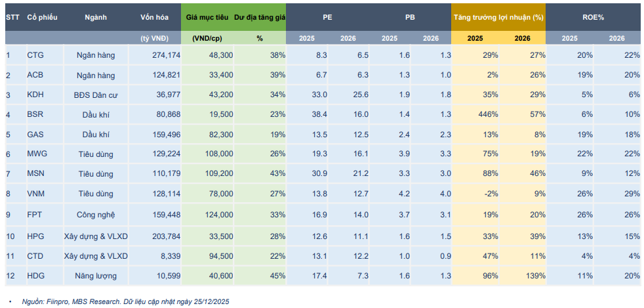
Task: Select the VNM ticker cell
Action: click(x=35, y=194)
